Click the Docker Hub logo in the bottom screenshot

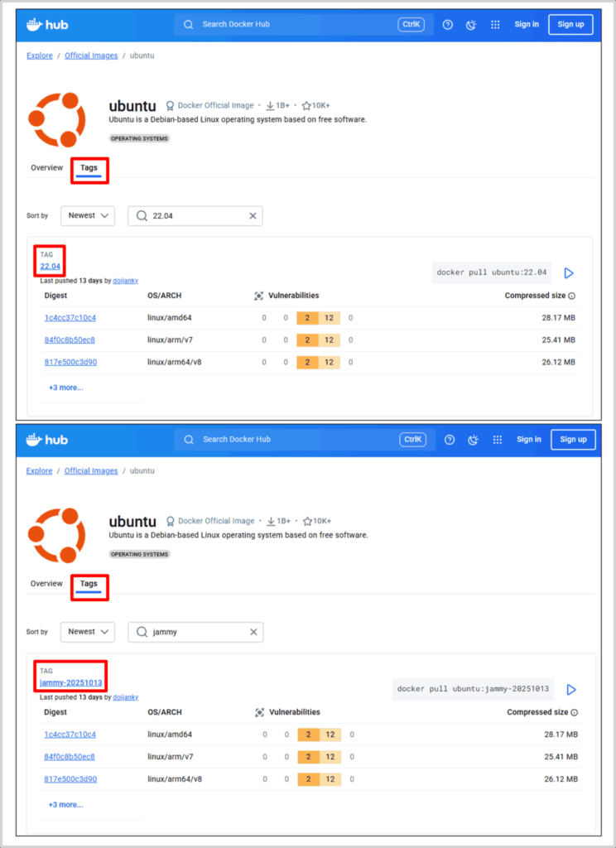coord(47,440)
